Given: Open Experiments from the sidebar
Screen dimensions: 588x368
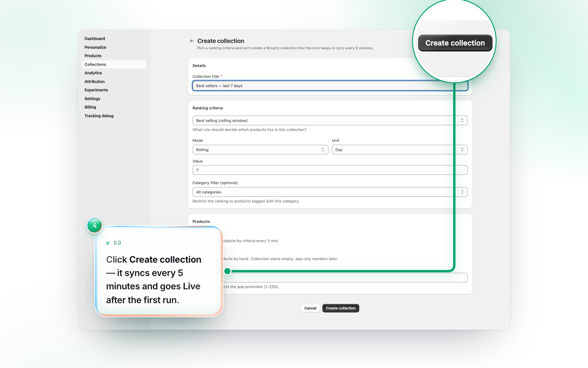Looking at the screenshot, I should coord(96,90).
